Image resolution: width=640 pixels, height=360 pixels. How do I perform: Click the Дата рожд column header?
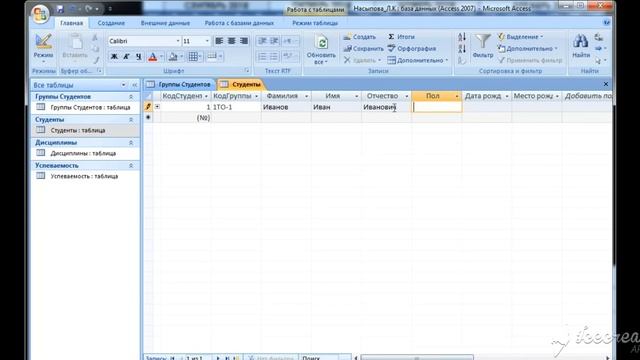pos(487,96)
